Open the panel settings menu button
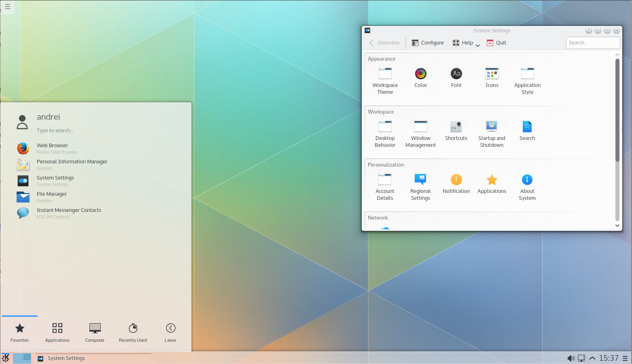Viewport: 632px width, 364px height. click(625, 358)
